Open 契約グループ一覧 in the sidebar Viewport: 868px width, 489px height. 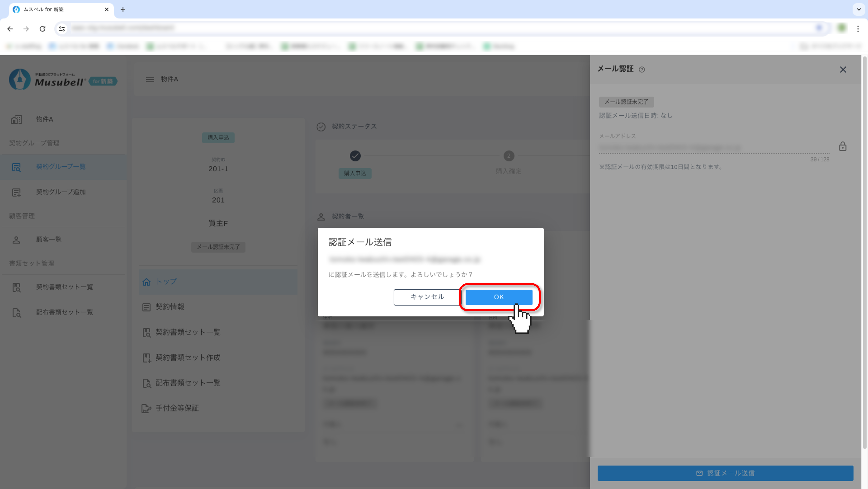(x=61, y=167)
